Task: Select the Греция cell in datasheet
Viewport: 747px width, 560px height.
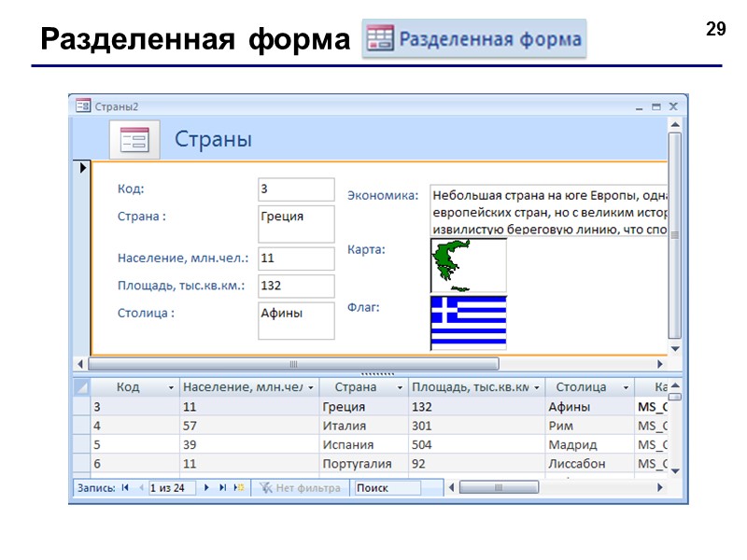Action: pos(363,407)
